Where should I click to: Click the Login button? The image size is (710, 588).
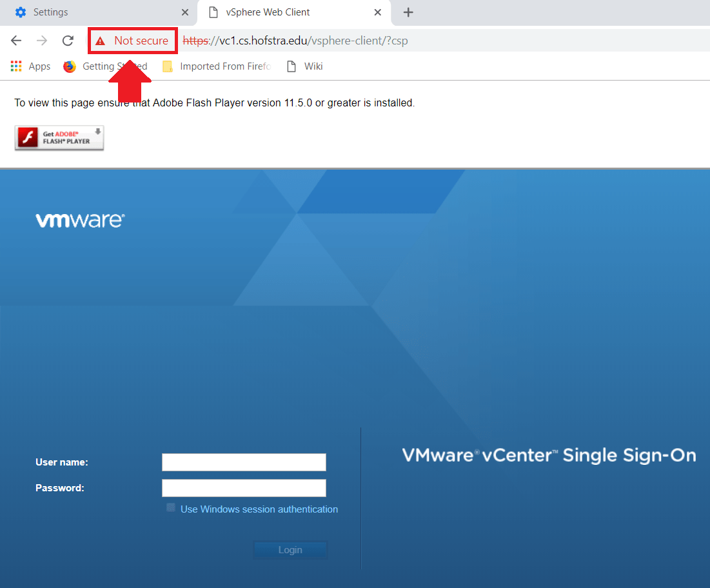tap(290, 549)
